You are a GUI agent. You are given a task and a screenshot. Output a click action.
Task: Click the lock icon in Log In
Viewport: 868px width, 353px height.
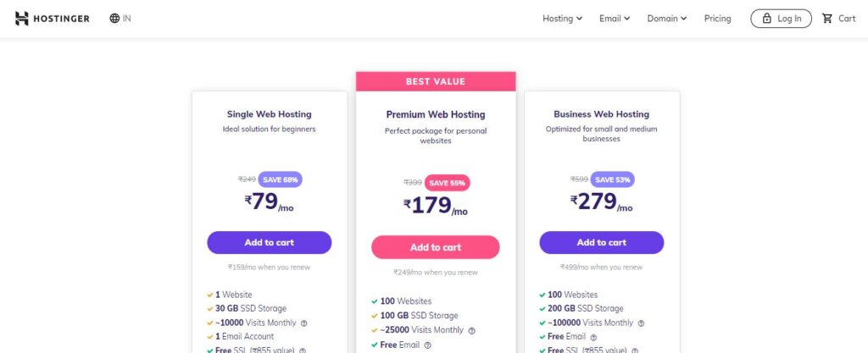pos(766,19)
